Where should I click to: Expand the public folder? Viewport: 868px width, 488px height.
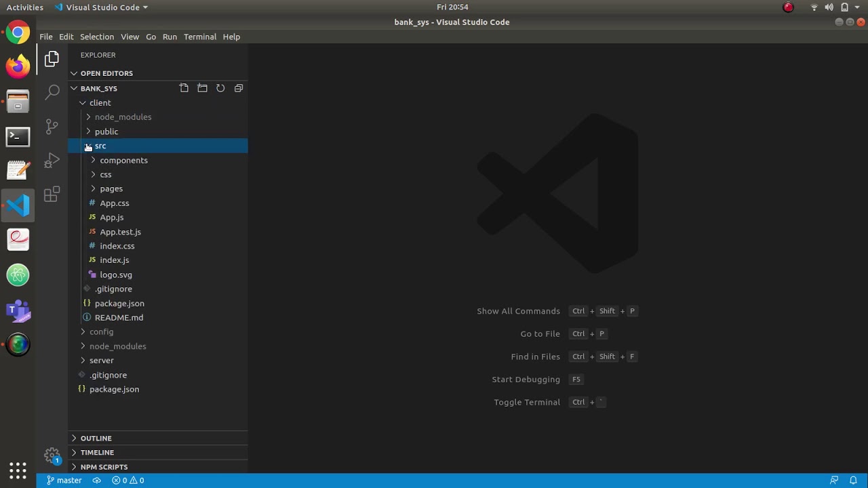(158, 131)
